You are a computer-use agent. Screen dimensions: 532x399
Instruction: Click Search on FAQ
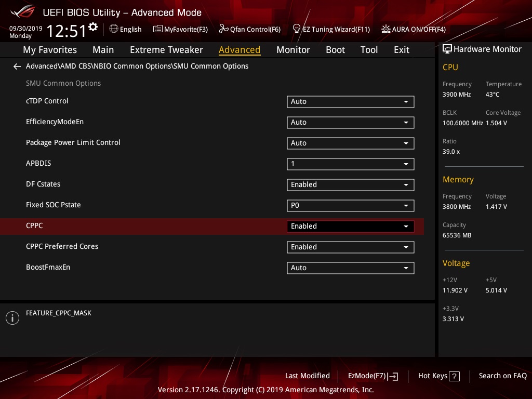[502, 376]
